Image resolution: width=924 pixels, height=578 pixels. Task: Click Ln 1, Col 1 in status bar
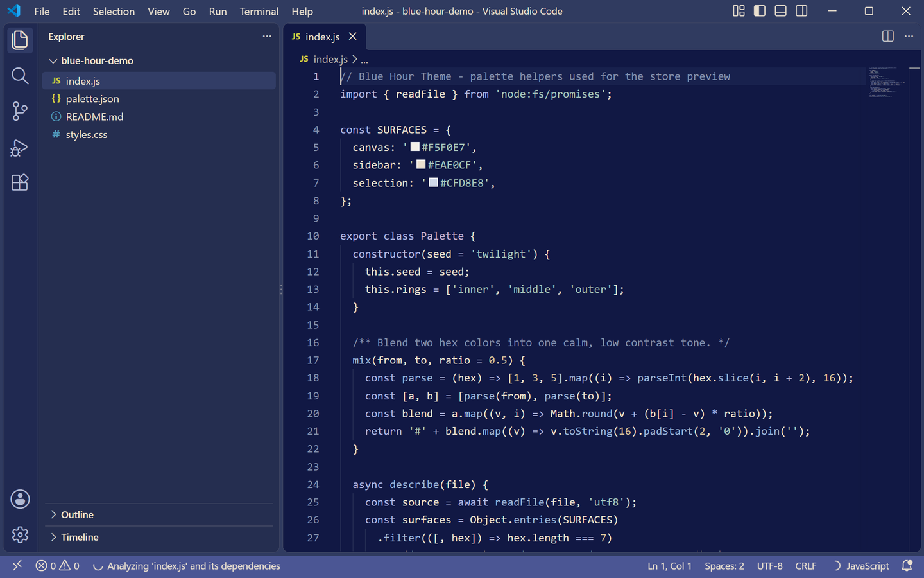point(669,566)
